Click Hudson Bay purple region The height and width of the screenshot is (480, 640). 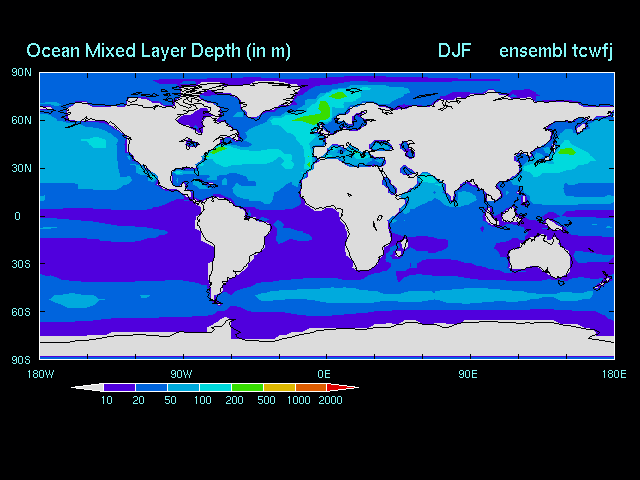pyautogui.click(x=196, y=119)
